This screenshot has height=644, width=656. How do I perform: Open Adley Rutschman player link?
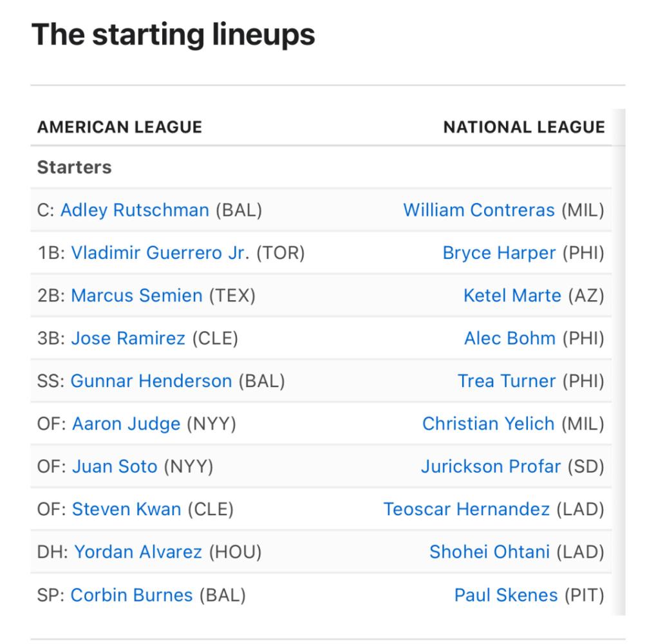[x=135, y=210]
